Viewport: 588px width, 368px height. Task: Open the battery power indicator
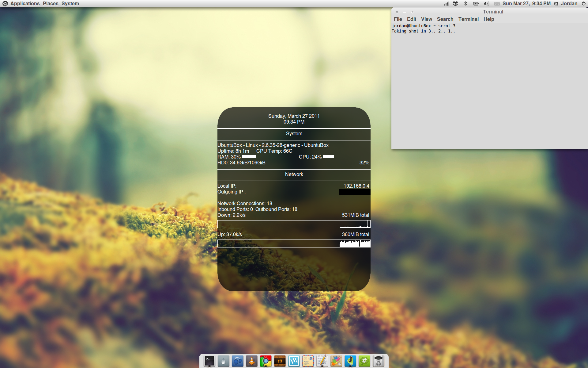pos(476,4)
